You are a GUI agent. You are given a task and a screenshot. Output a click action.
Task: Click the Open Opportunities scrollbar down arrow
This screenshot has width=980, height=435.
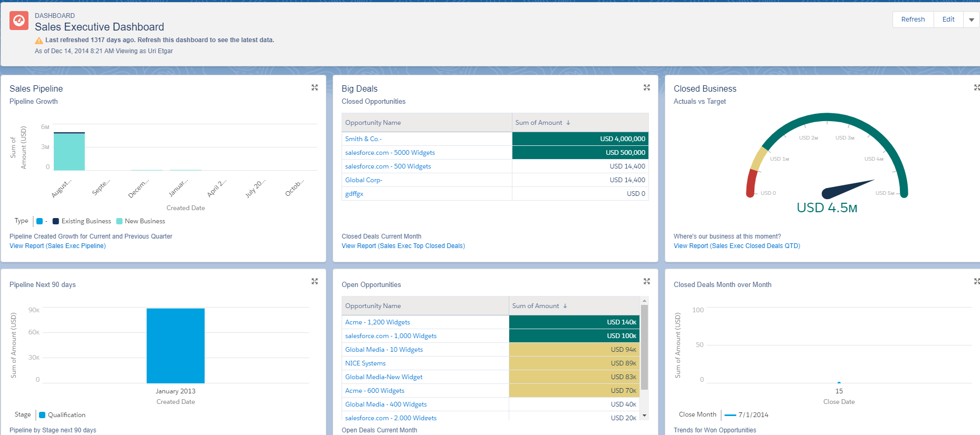644,416
